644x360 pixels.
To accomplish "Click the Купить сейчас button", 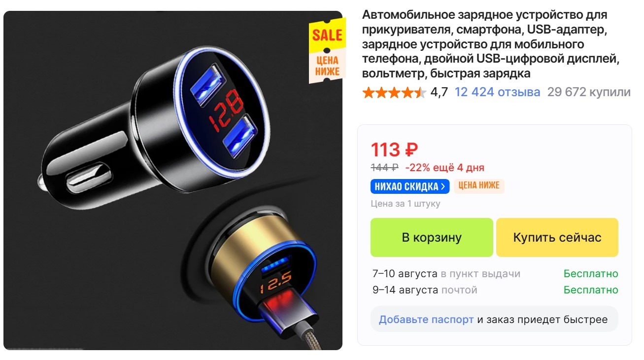I will click(x=557, y=237).
